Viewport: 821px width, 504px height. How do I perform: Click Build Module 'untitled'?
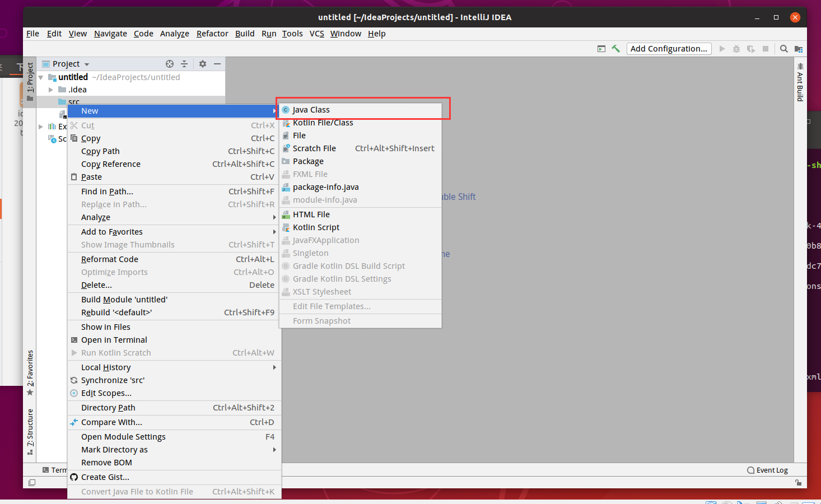point(174,300)
